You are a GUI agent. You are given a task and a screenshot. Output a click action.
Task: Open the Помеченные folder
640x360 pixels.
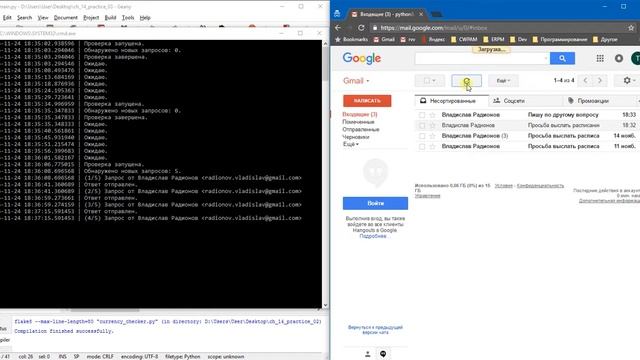[x=358, y=122]
